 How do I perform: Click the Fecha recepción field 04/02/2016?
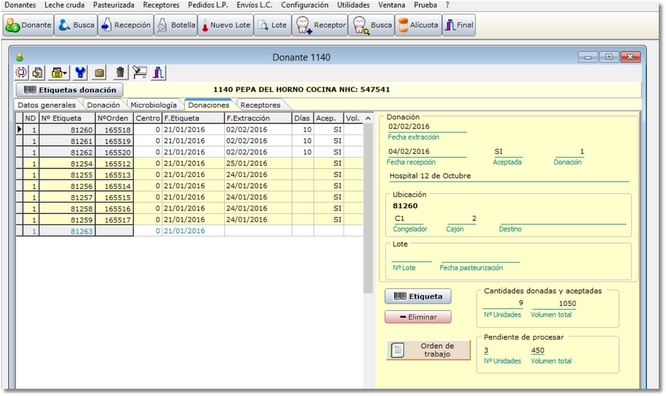coord(426,152)
